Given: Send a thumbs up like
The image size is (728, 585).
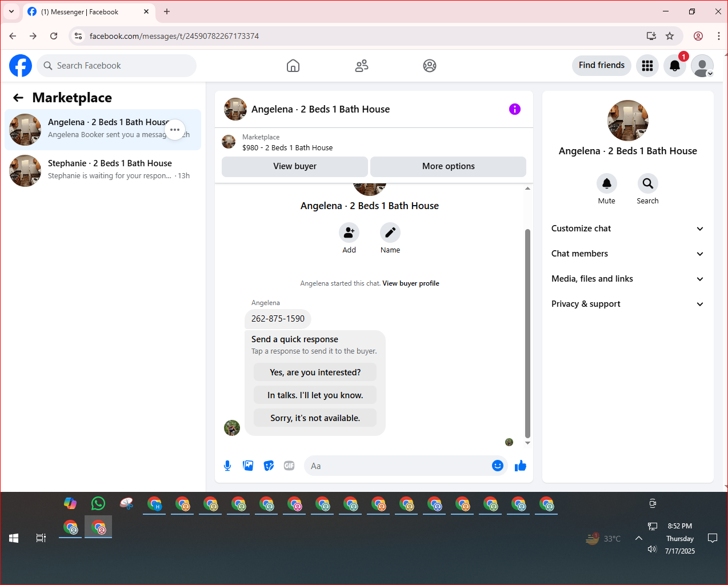Looking at the screenshot, I should [521, 466].
